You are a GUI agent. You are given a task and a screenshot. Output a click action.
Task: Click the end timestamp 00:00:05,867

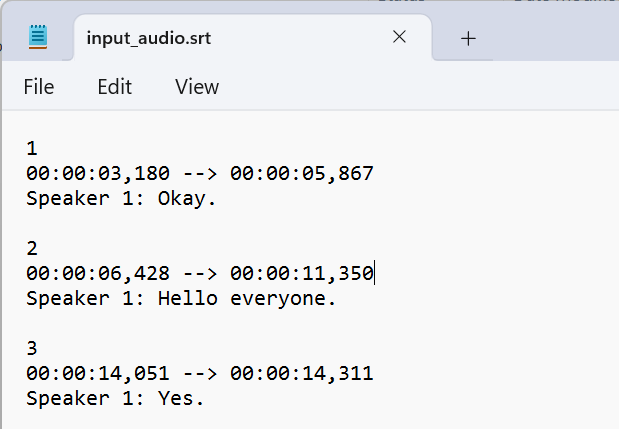tap(302, 173)
